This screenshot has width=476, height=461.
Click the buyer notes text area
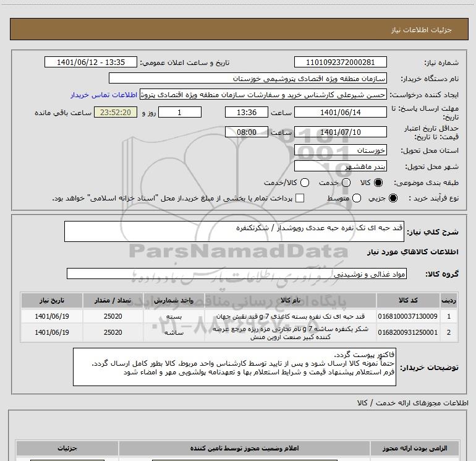tap(234, 367)
